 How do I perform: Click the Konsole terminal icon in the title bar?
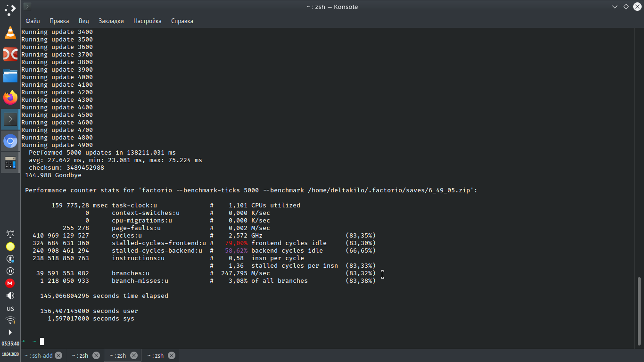click(27, 7)
